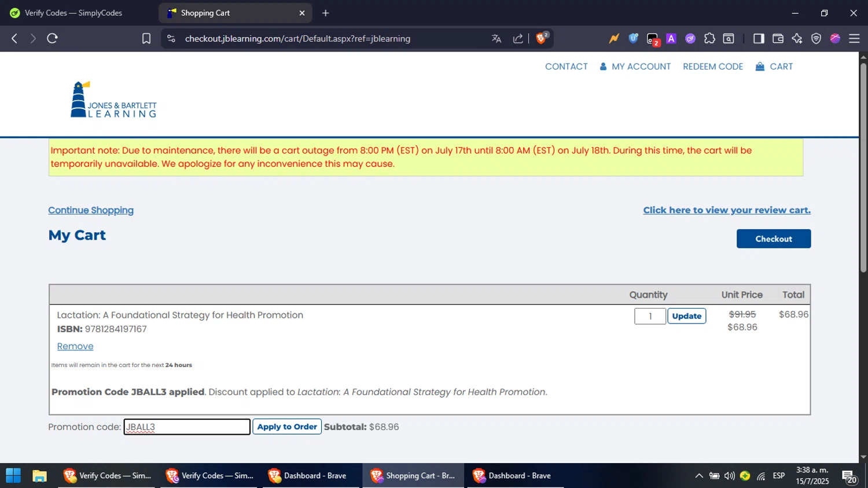The width and height of the screenshot is (868, 488).
Task: Reload the current page
Action: 53,39
